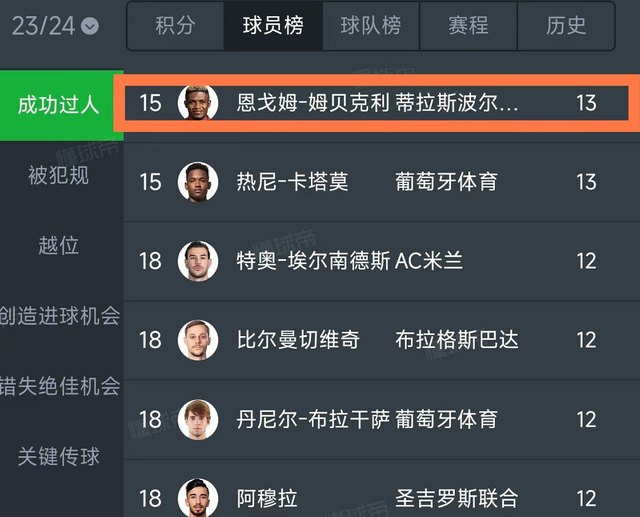
Task: Open the 23/24 season dropdown
Action: 56,26
